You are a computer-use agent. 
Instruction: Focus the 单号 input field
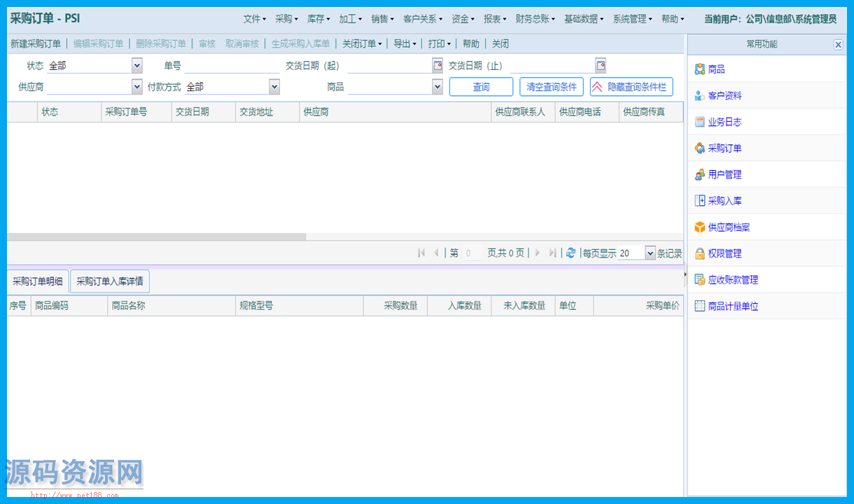click(232, 66)
